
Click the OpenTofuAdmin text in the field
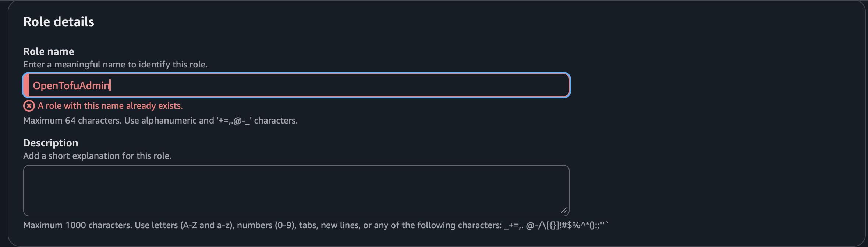[x=71, y=86]
